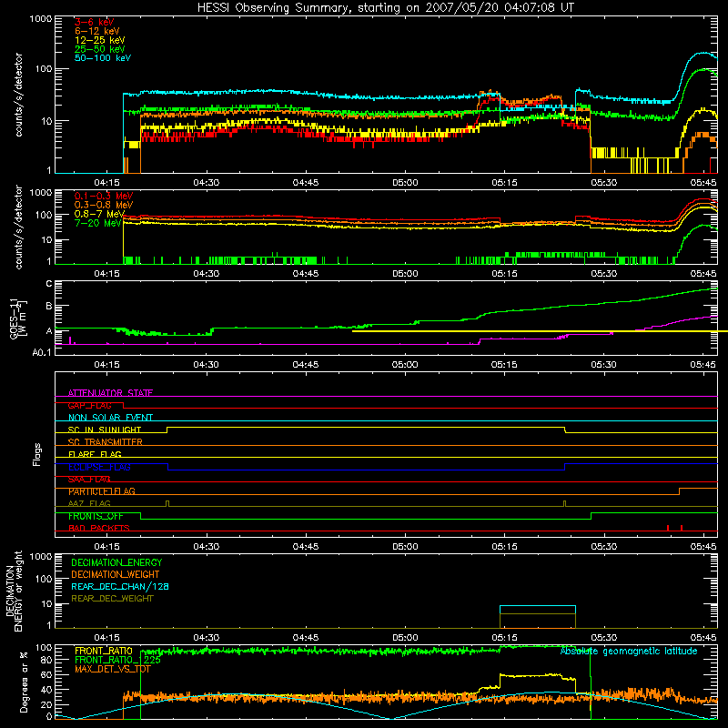728x728 pixels.
Task: Pick the 50-100 keV legend label
Action: (103, 58)
